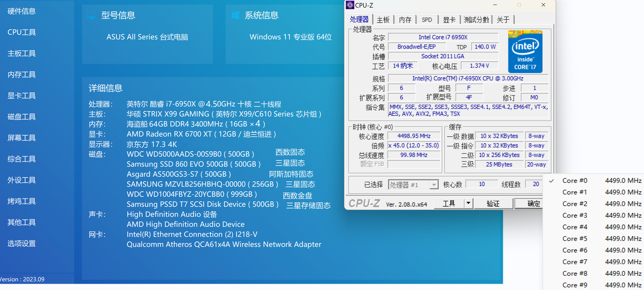Open 其他工具 sidebar item
The image size is (644, 290).
[21, 222]
